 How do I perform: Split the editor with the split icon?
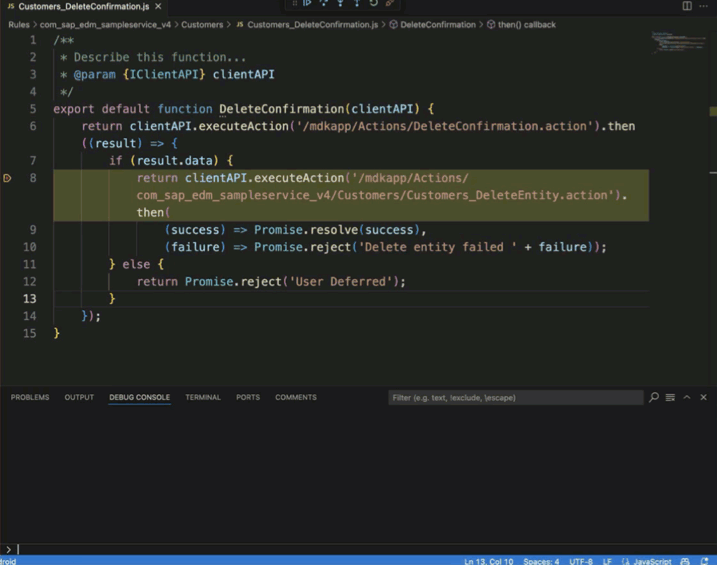[x=687, y=6]
